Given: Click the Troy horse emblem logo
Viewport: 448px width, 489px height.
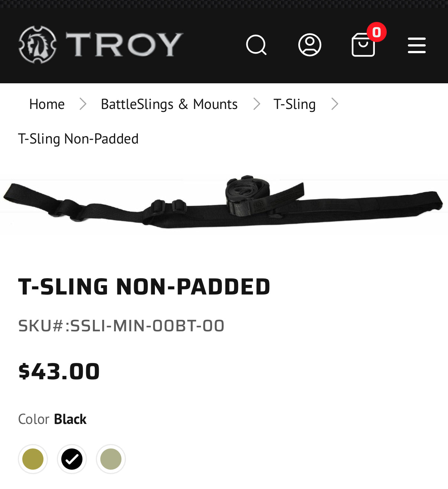Looking at the screenshot, I should click(37, 45).
